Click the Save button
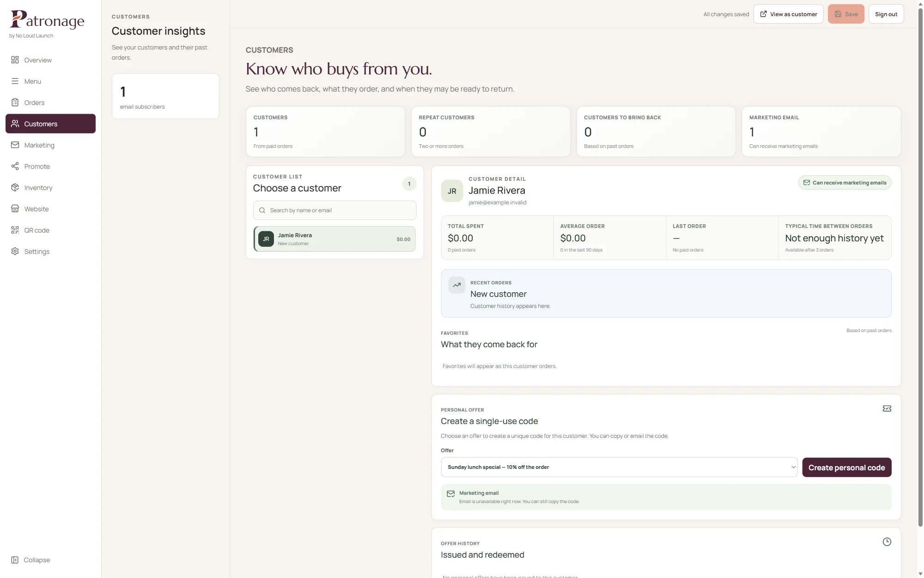 [846, 14]
